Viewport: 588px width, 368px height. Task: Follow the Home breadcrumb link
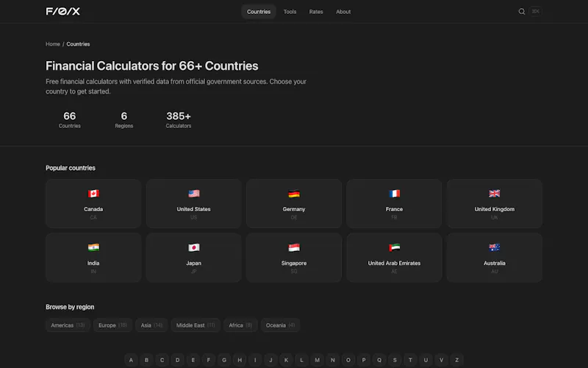(53, 44)
